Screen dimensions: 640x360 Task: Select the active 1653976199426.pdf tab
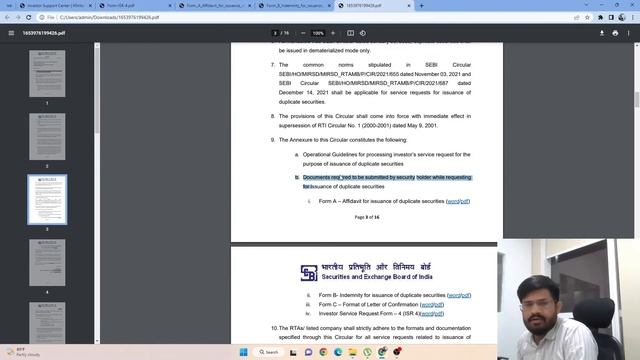click(x=375, y=6)
